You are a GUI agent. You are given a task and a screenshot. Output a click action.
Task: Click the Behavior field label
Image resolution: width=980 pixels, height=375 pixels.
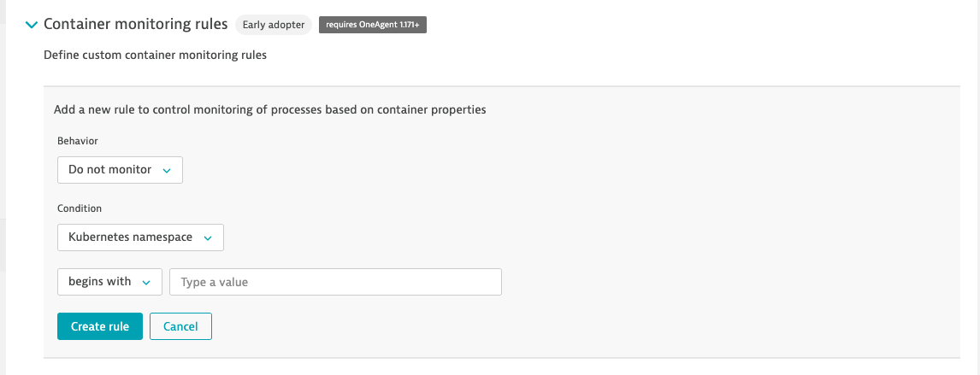(77, 140)
